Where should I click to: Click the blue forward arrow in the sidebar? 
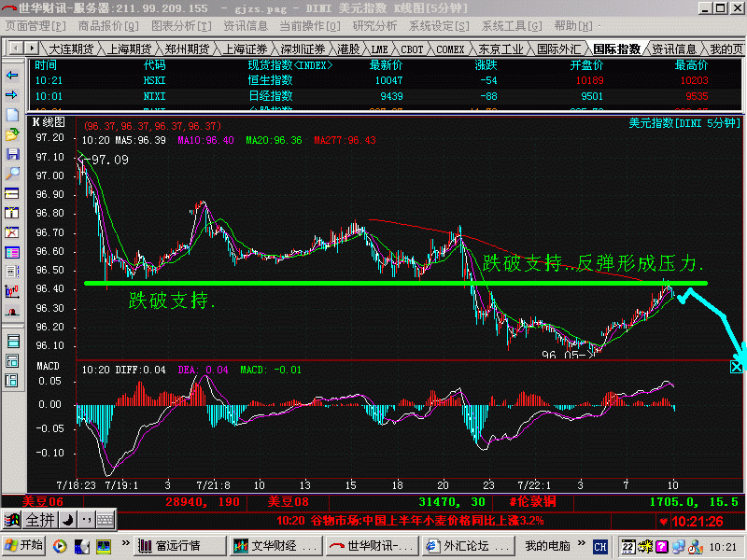coord(12,95)
